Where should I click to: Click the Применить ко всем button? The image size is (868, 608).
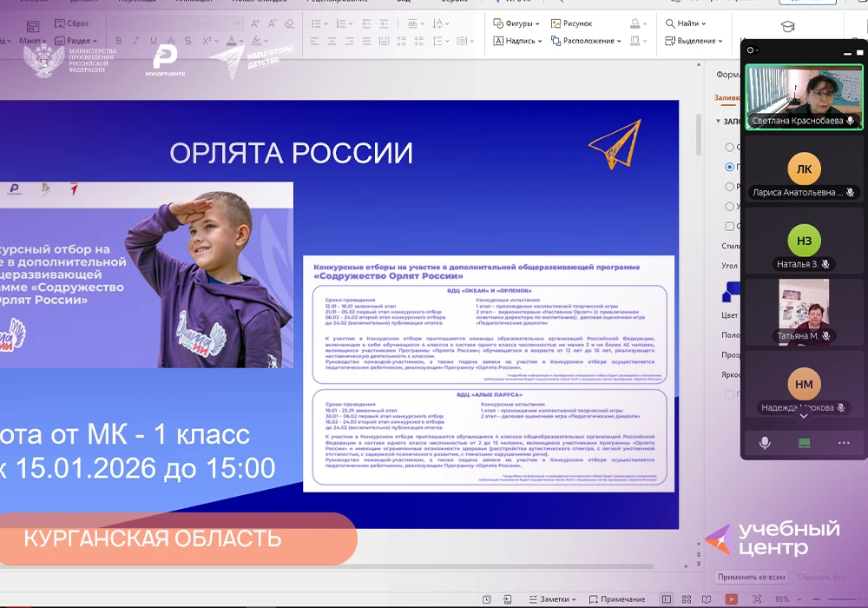click(752, 577)
